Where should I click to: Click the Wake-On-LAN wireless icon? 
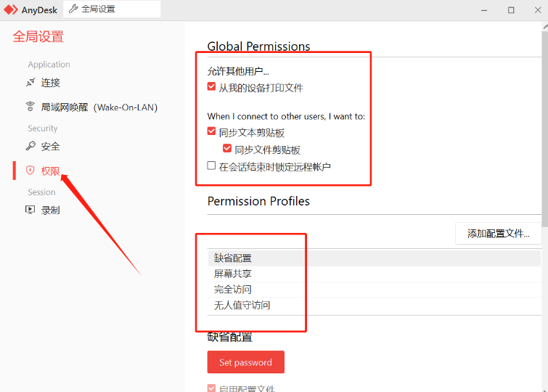coord(30,107)
